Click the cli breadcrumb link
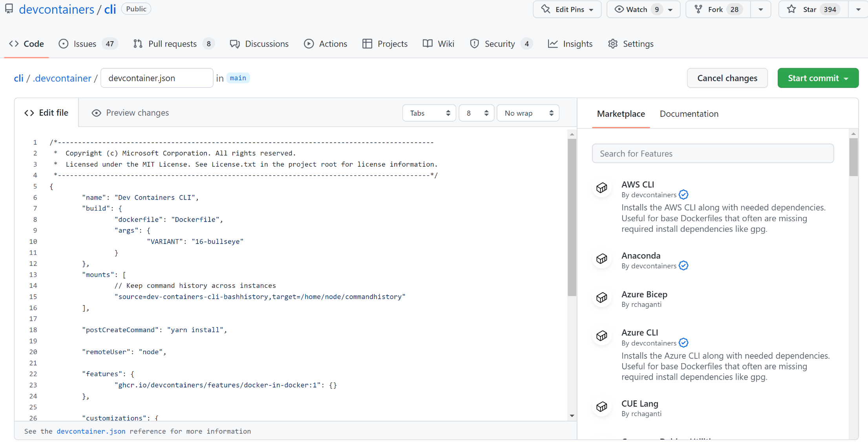The height and width of the screenshot is (442, 868). click(x=18, y=78)
